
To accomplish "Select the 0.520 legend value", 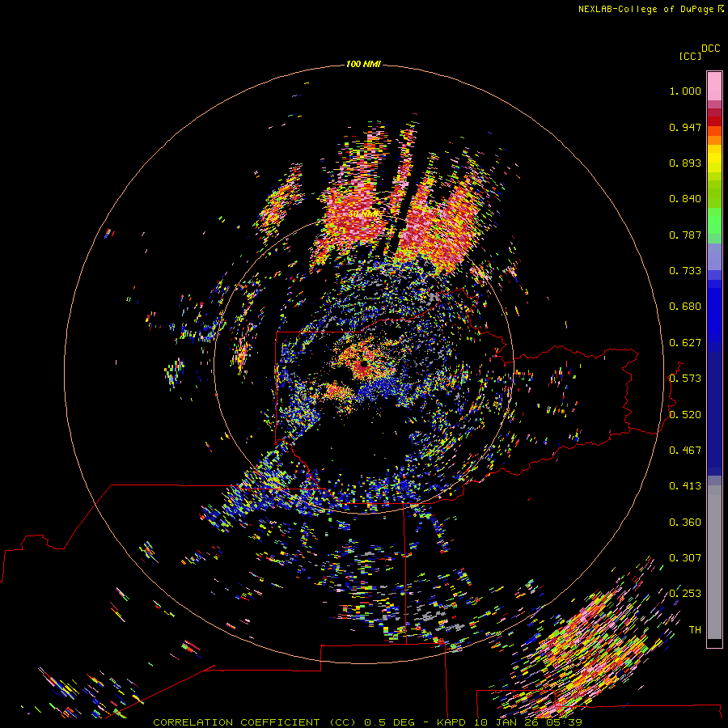I will click(685, 415).
